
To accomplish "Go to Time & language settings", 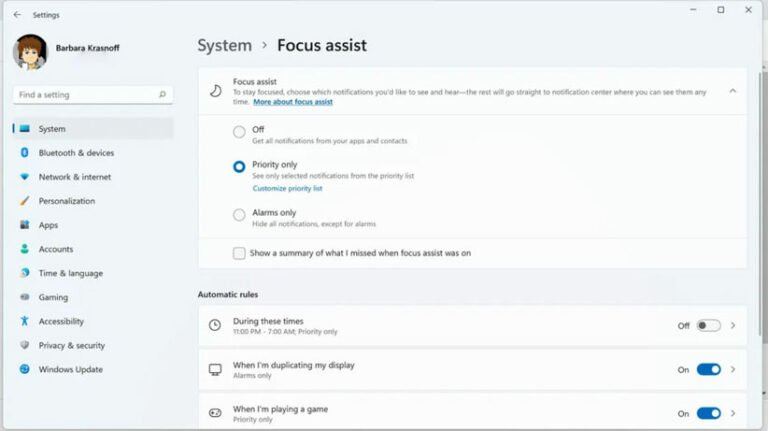I will coord(70,273).
